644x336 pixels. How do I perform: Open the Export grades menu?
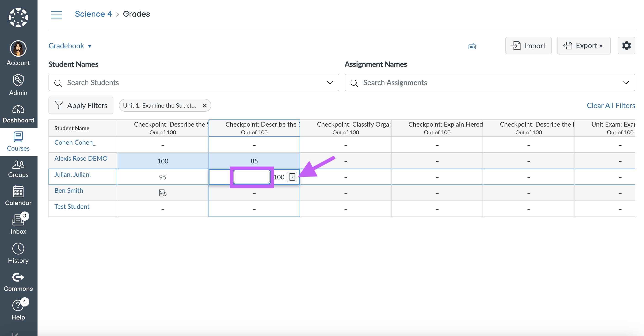tap(584, 46)
